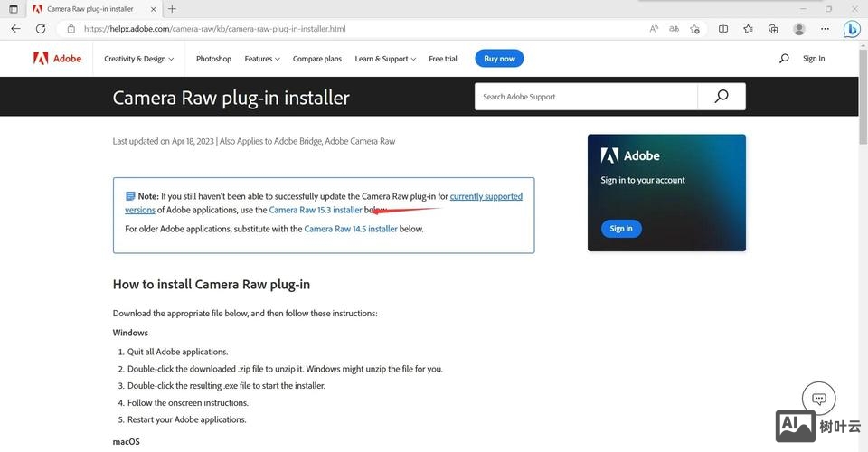The width and height of the screenshot is (868, 452).
Task: Open the split screen view icon
Action: click(723, 29)
